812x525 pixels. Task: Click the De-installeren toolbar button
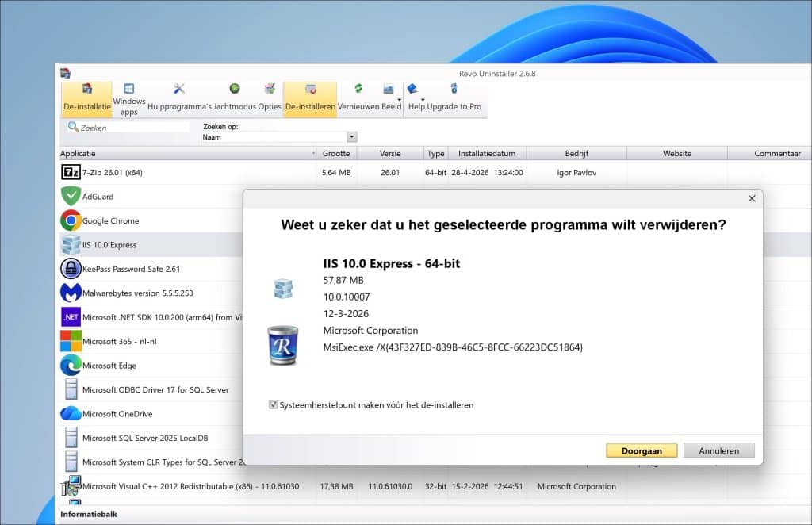(310, 99)
